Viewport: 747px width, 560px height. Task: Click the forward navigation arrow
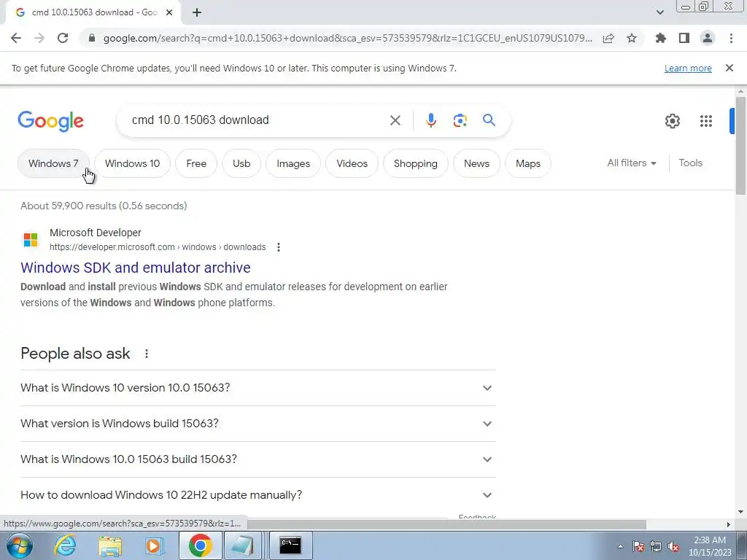click(x=39, y=38)
